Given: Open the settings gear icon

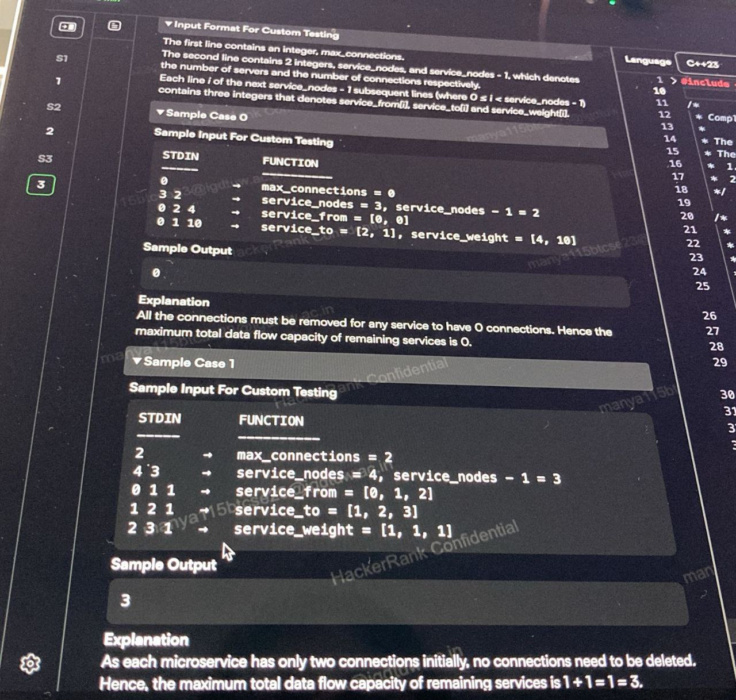Looking at the screenshot, I should (x=30, y=663).
